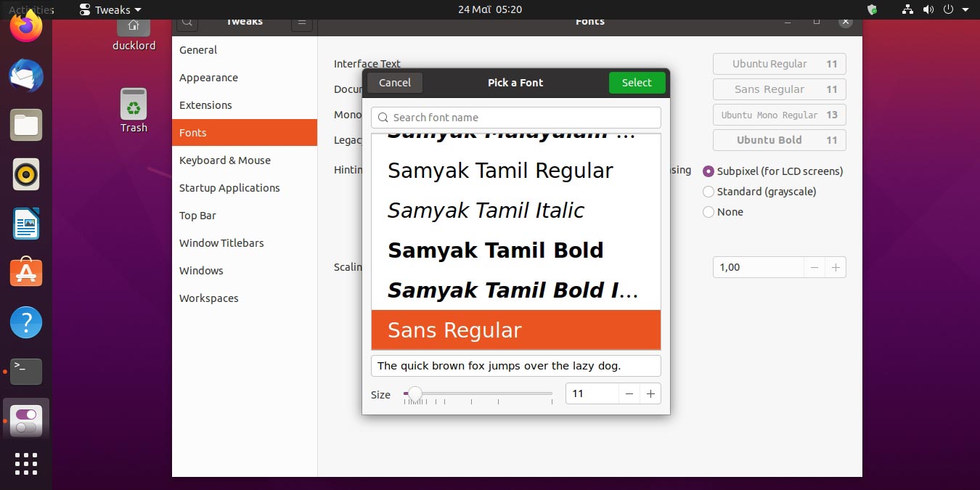The height and width of the screenshot is (490, 980).
Task: Set antialiasing to None
Action: [x=708, y=212]
